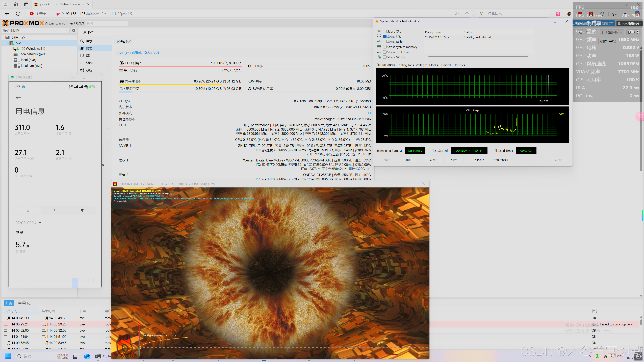Viewport: 644px width, 362px height.
Task: Click the back arrow in phone window
Action: pos(18,97)
